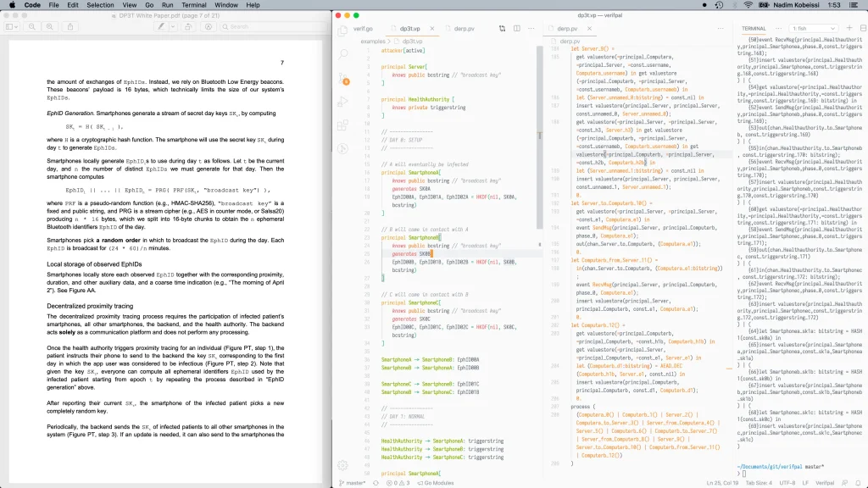Screen dimensions: 868x488
Task: Zoom out in the Preview PDF window
Action: [32, 26]
